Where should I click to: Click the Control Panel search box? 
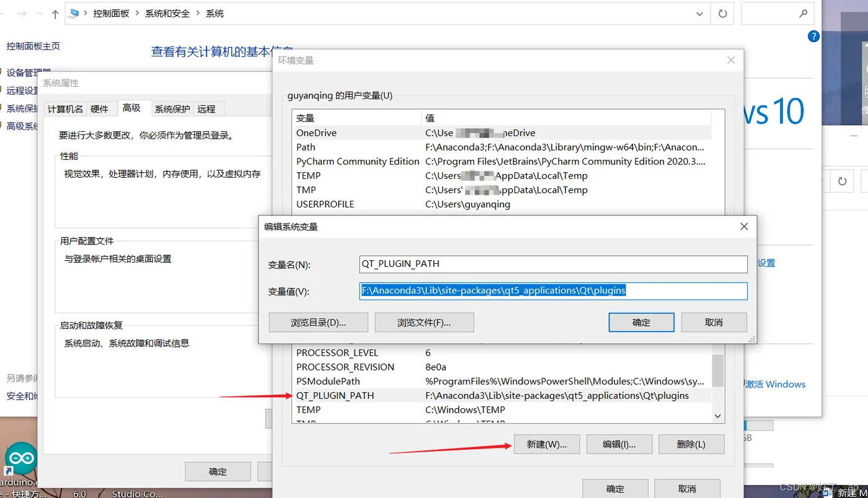[778, 14]
